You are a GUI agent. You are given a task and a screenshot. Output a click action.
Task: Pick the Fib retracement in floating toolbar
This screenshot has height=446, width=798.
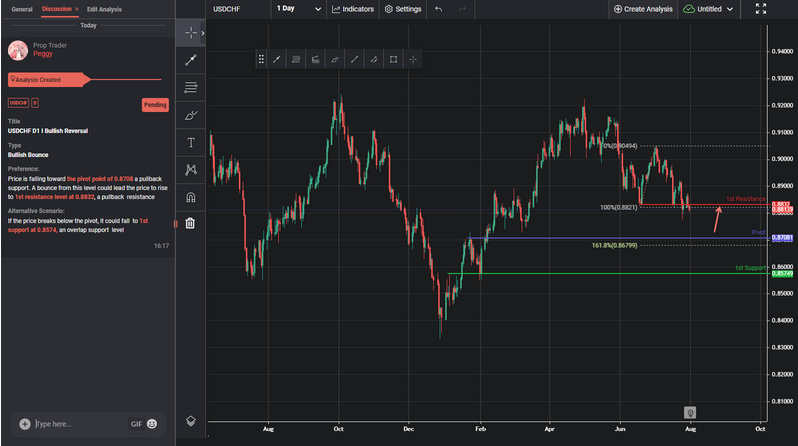pyautogui.click(x=296, y=60)
